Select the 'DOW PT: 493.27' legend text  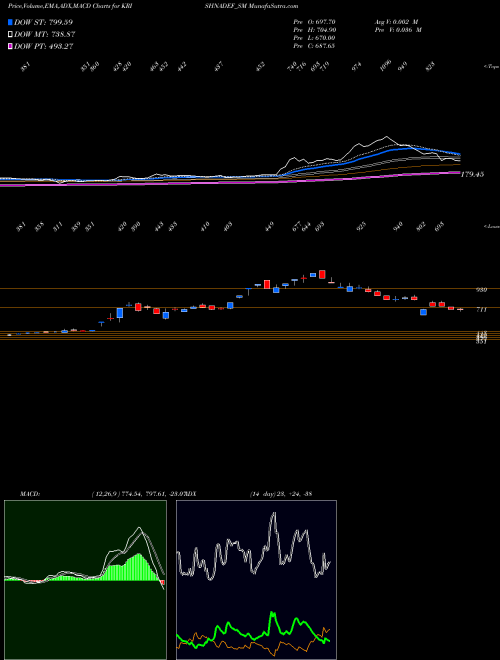coord(44,46)
